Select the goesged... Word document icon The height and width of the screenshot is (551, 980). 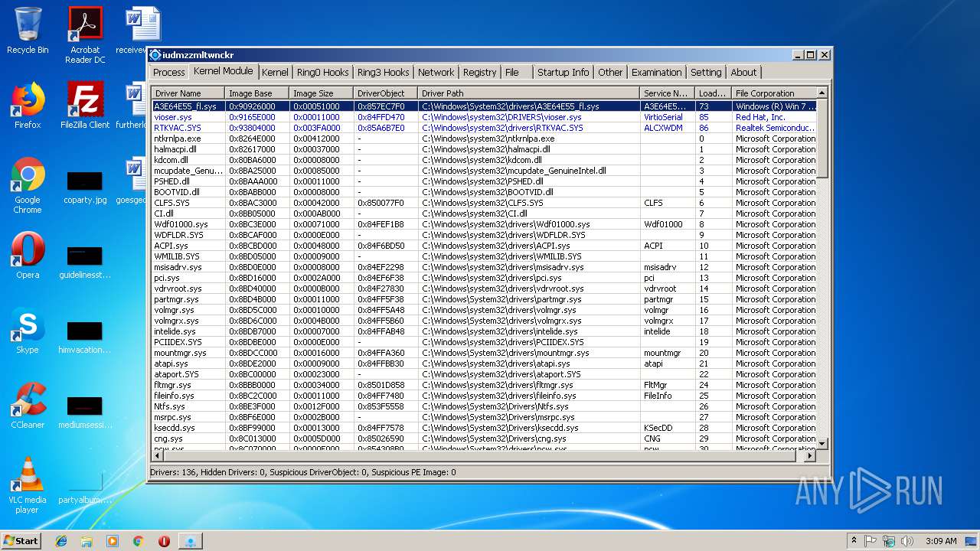(135, 181)
